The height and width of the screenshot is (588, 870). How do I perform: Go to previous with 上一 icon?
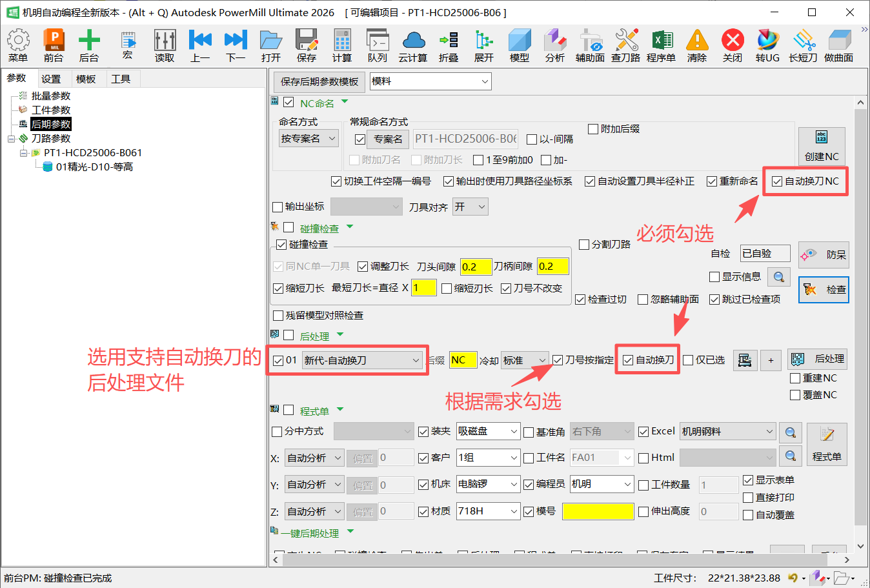(200, 45)
